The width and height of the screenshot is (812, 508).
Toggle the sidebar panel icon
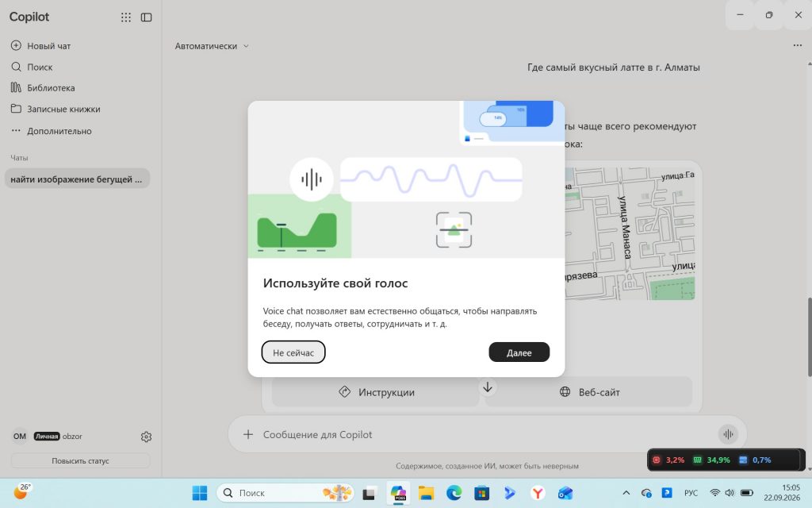point(147,17)
